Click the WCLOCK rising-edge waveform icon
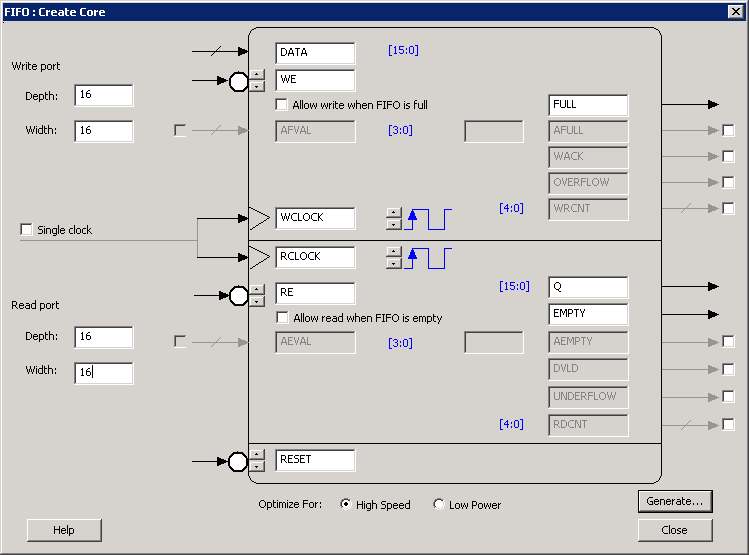Screen dimensions: 749x555 click(428, 219)
